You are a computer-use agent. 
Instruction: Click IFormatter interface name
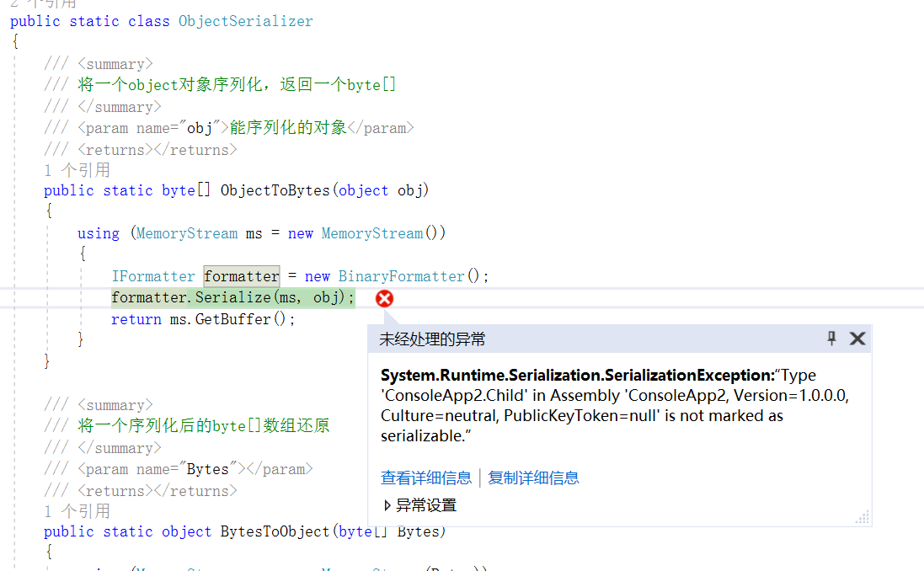(153, 276)
